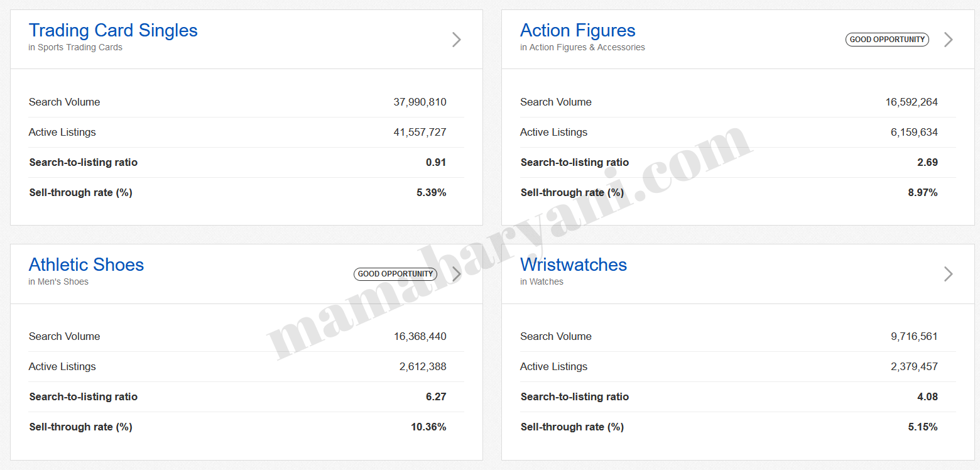Expand the Athletic Shoes chevron arrow
The image size is (980, 470).
pyautogui.click(x=457, y=274)
